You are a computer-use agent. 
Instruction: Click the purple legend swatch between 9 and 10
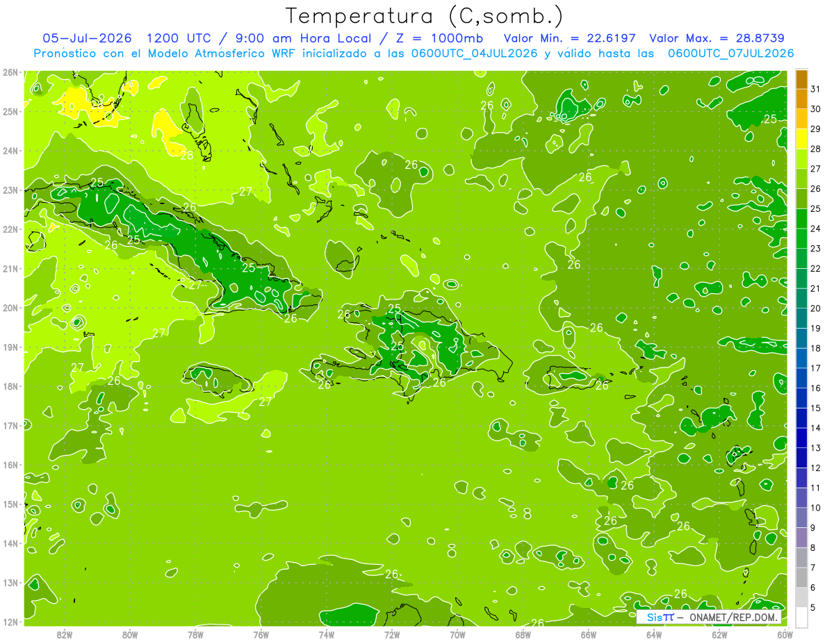click(801, 518)
